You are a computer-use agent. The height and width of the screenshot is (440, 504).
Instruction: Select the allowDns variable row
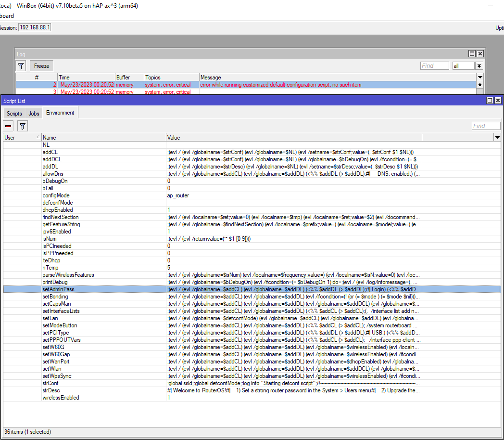[252, 174]
